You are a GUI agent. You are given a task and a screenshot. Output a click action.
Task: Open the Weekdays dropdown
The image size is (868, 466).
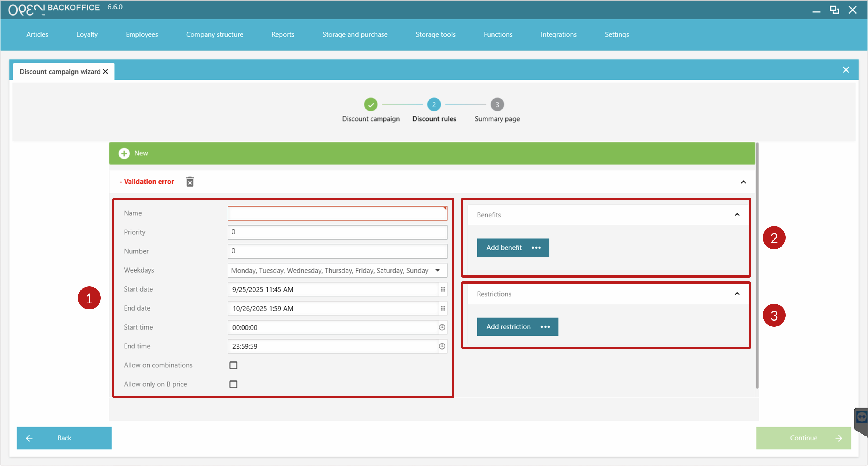point(437,270)
